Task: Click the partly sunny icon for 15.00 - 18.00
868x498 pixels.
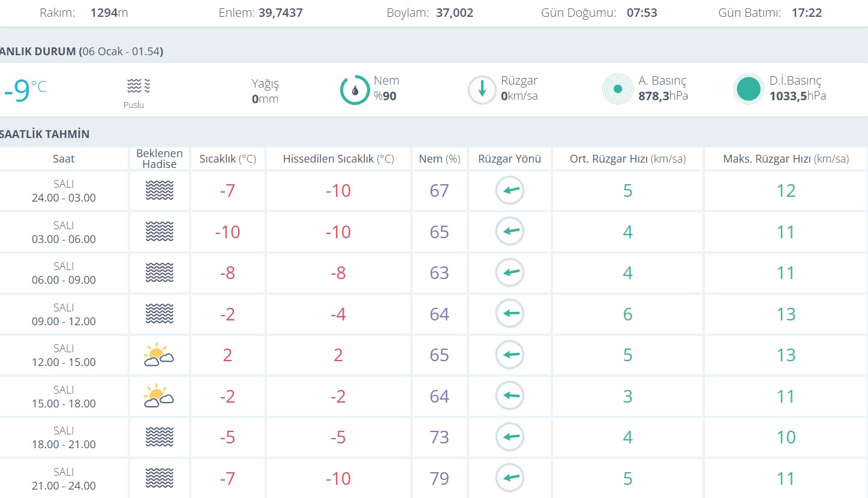Action: [x=159, y=396]
